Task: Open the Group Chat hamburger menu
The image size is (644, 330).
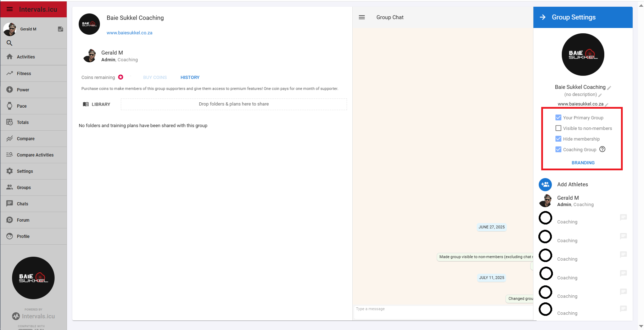Action: tap(362, 17)
